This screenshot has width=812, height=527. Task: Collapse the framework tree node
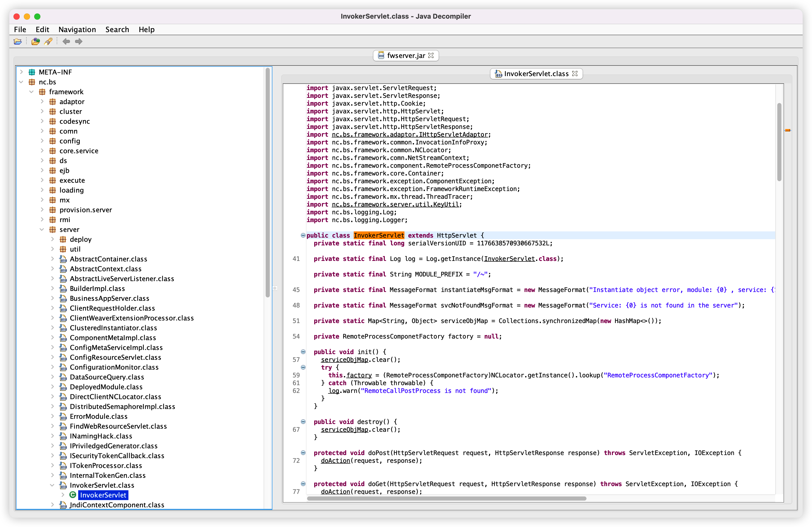32,92
